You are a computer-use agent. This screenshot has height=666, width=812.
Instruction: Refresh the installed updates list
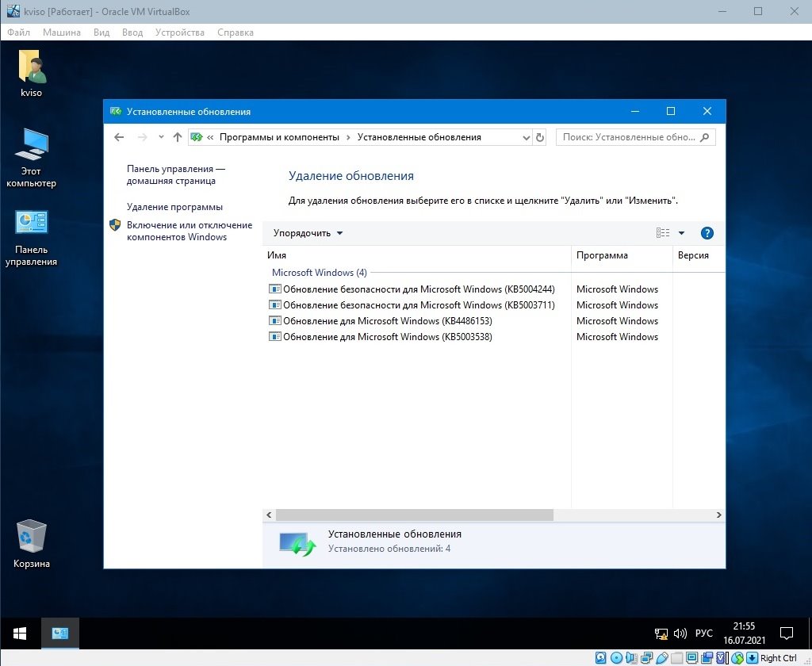coord(539,137)
